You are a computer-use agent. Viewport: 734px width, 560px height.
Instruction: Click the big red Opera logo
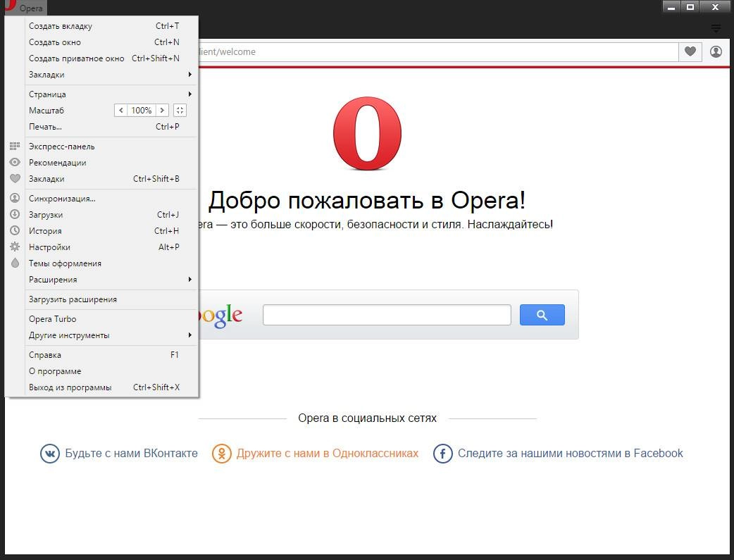(x=368, y=133)
